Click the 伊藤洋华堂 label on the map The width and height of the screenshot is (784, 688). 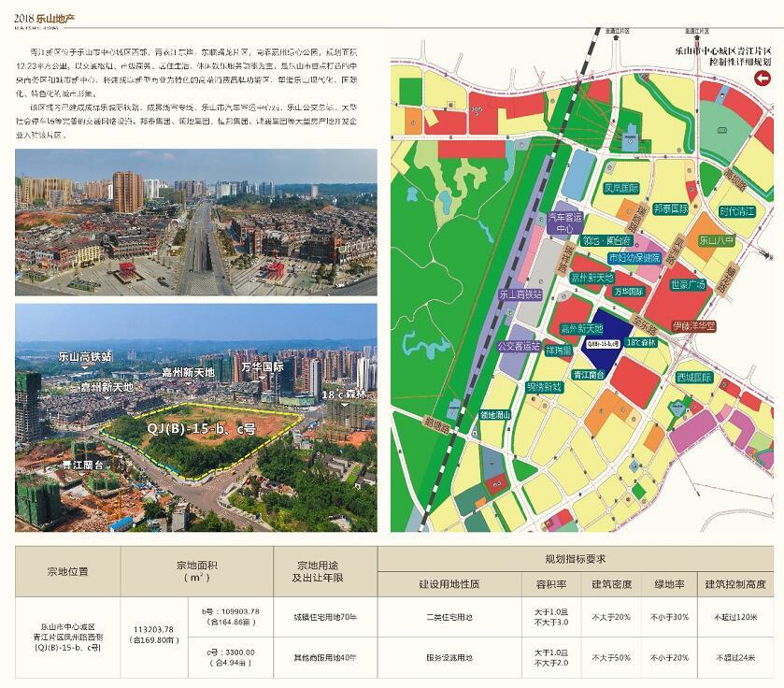(x=693, y=326)
